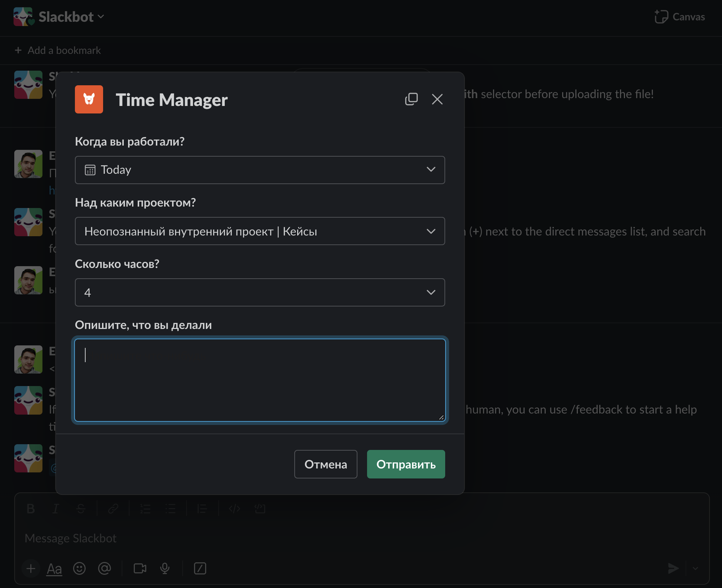Focus the work description text area
The width and height of the screenshot is (722, 588).
click(x=260, y=380)
